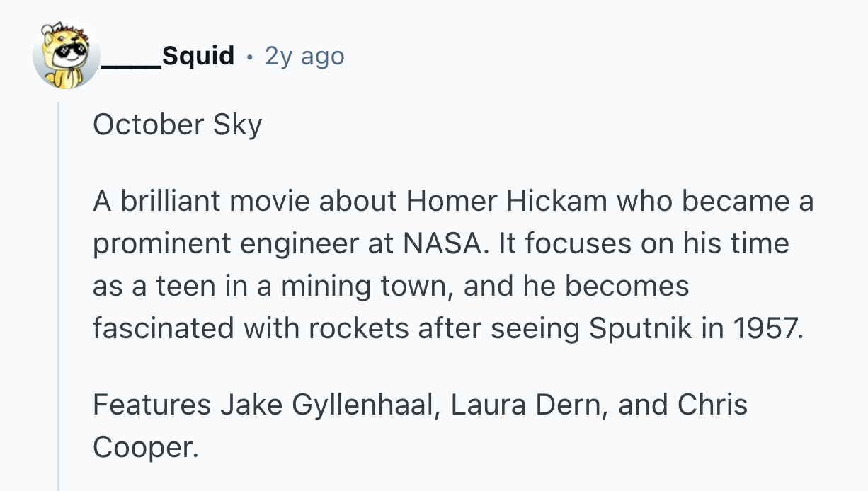Click the dot separator before the timestamp
The width and height of the screenshot is (868, 491).
[250, 56]
